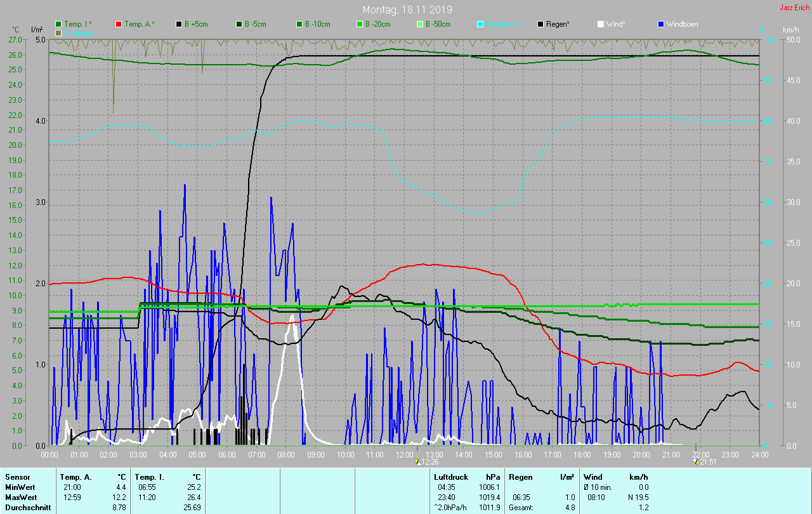Toggle the B -5cm legend entry
The width and height of the screenshot is (812, 514).
(x=239, y=24)
